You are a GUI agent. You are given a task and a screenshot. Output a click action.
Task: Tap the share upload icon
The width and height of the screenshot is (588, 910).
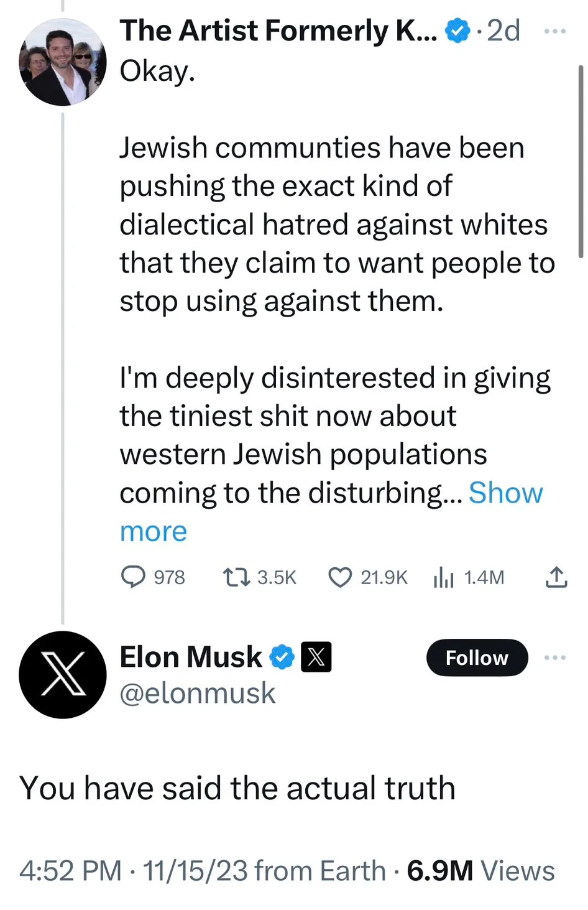[556, 577]
